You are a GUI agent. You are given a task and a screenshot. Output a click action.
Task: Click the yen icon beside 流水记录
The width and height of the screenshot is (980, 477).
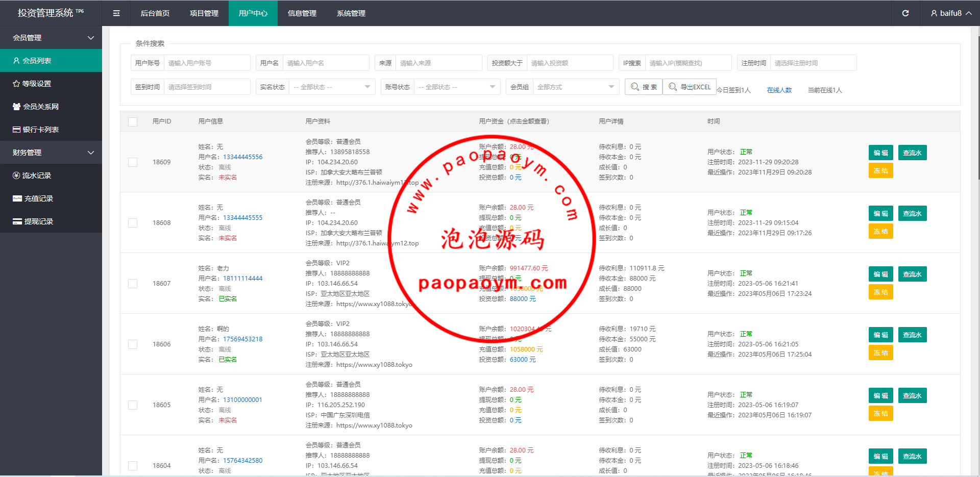16,175
